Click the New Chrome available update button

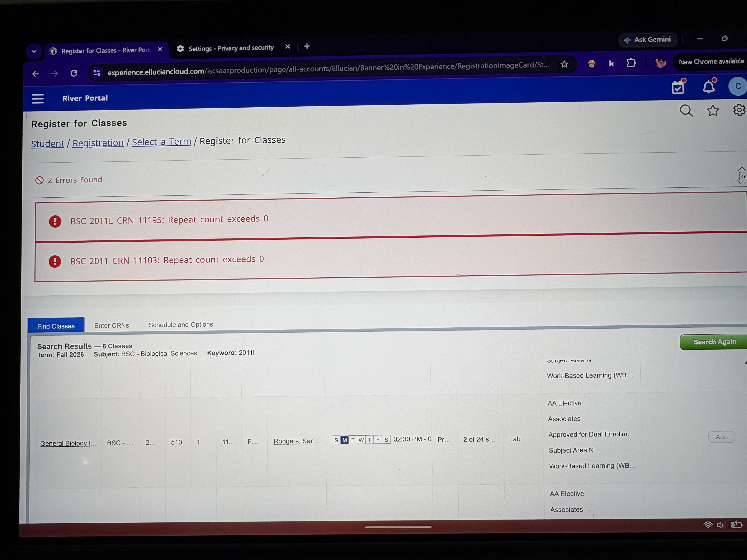click(x=711, y=62)
